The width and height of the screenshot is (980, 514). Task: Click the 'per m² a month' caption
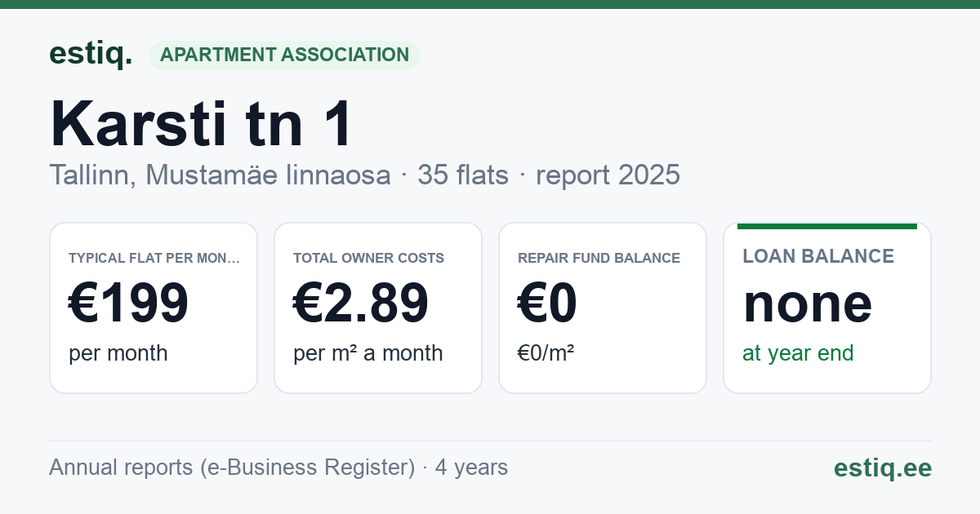pyautogui.click(x=368, y=353)
